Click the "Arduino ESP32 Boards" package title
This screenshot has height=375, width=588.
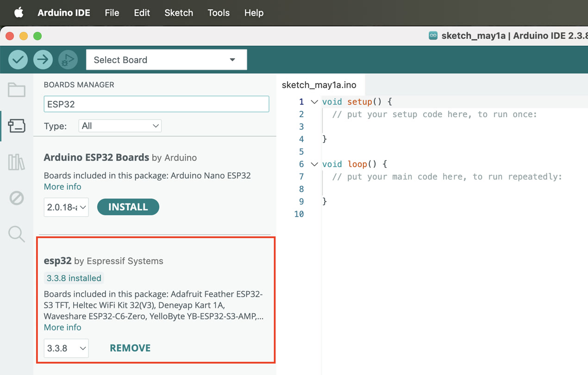coord(96,157)
